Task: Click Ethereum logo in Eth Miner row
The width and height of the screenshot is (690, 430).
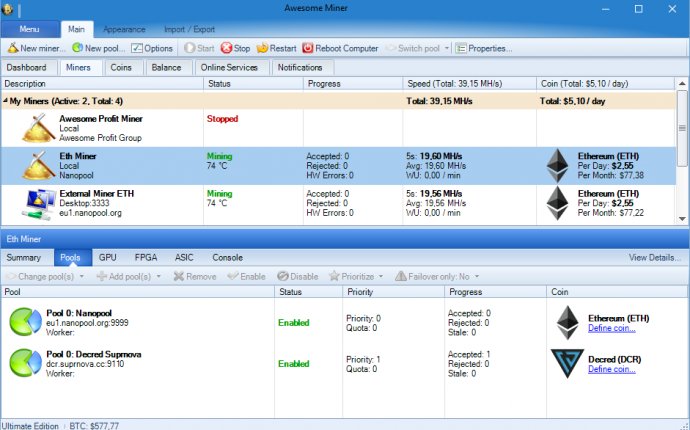Action: 557,165
